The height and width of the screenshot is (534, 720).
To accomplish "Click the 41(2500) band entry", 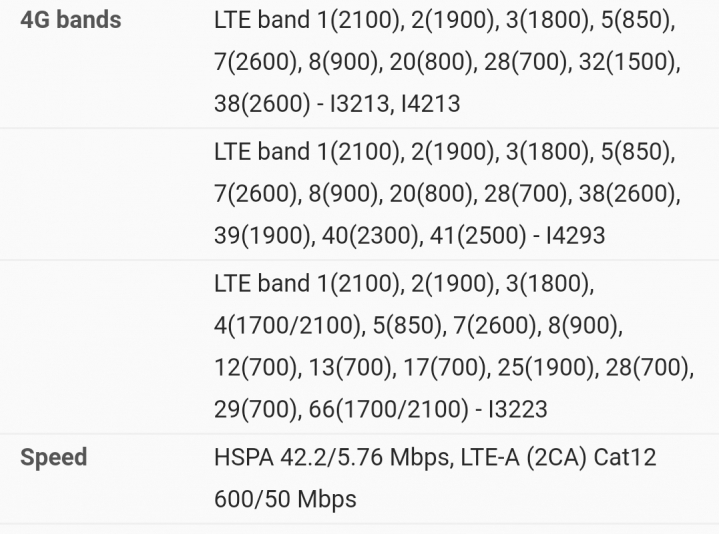I will pyautogui.click(x=478, y=235).
